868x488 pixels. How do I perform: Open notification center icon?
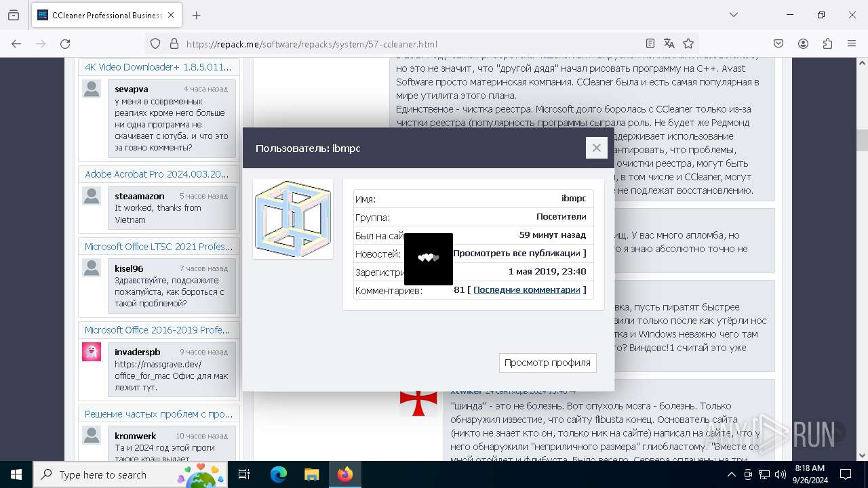pyautogui.click(x=846, y=474)
